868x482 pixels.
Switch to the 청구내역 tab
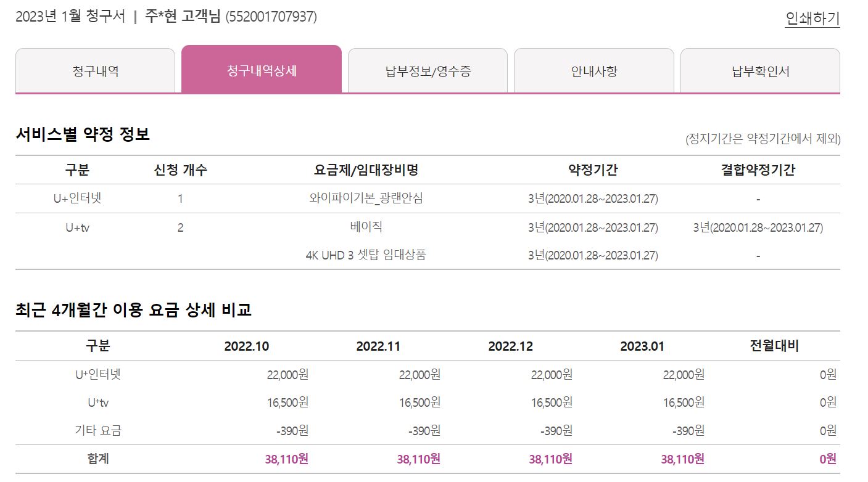(95, 71)
